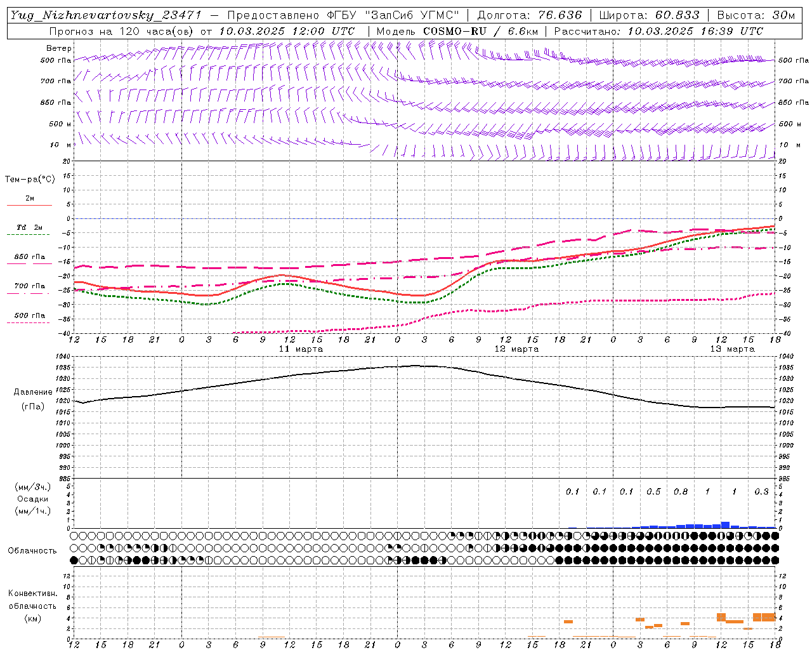Click the "11 марта" date label
This screenshot has width=812, height=650.
pos(301,349)
